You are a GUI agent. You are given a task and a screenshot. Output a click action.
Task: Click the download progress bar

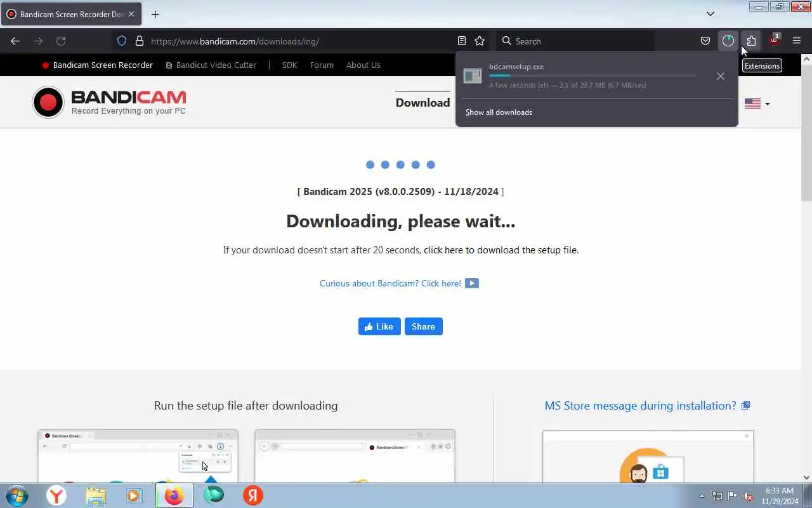pos(593,76)
